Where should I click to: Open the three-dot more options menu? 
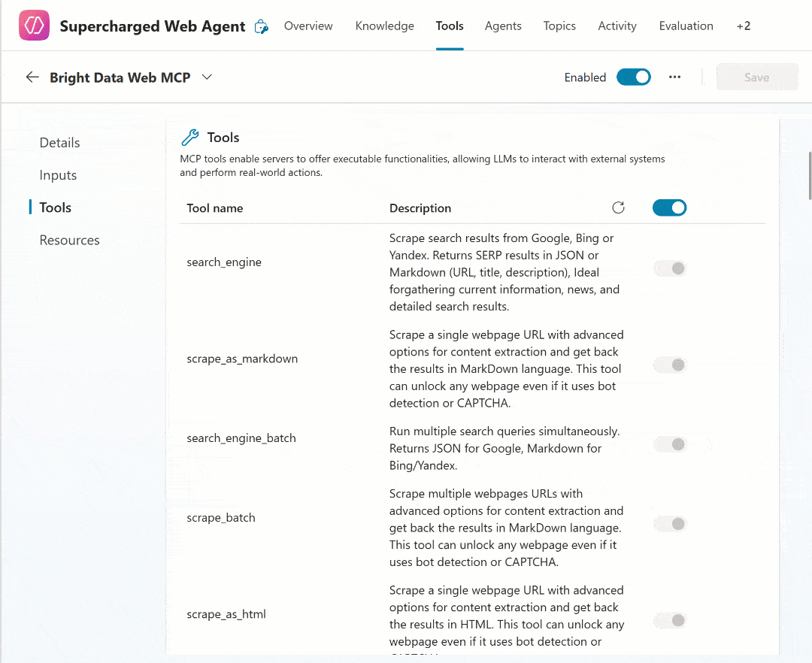[674, 77]
